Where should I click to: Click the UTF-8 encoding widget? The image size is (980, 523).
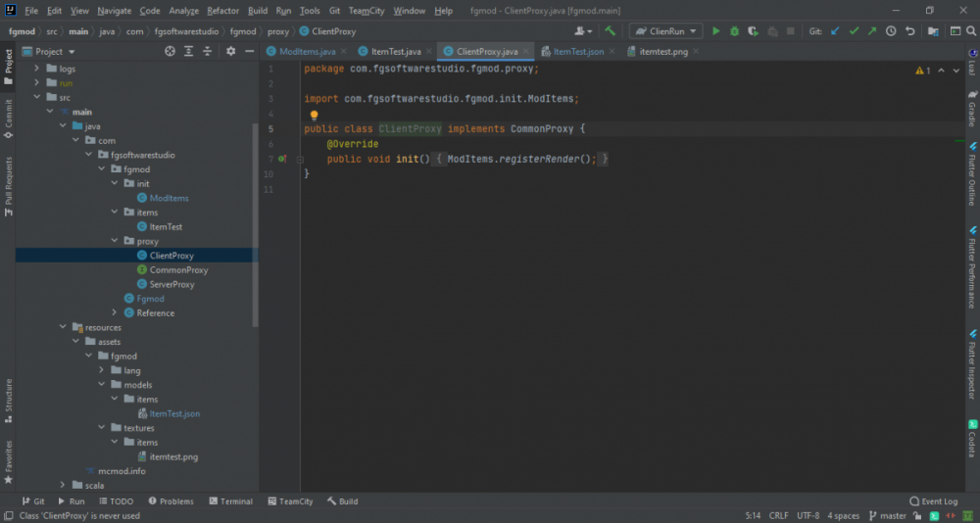(808, 515)
